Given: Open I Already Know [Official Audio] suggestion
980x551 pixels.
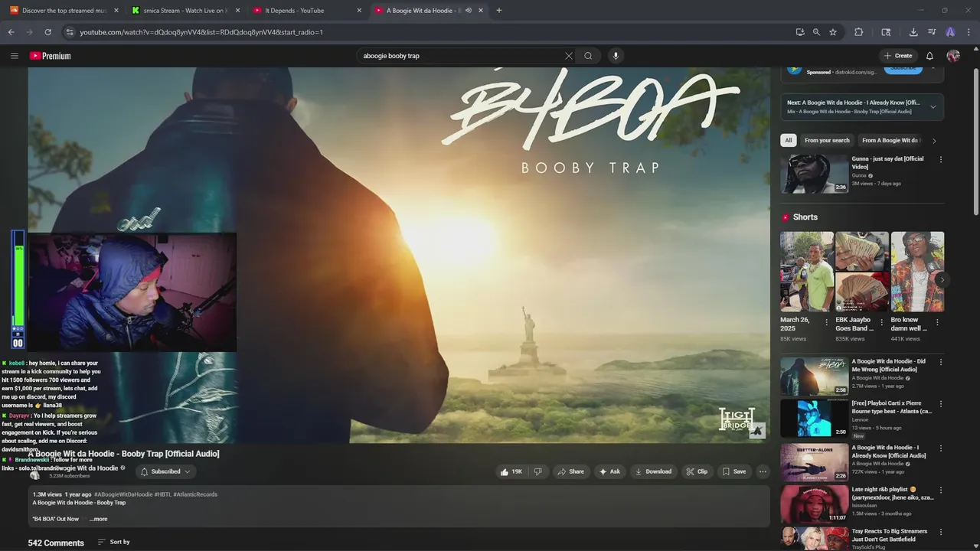Looking at the screenshot, I should coord(815,462).
